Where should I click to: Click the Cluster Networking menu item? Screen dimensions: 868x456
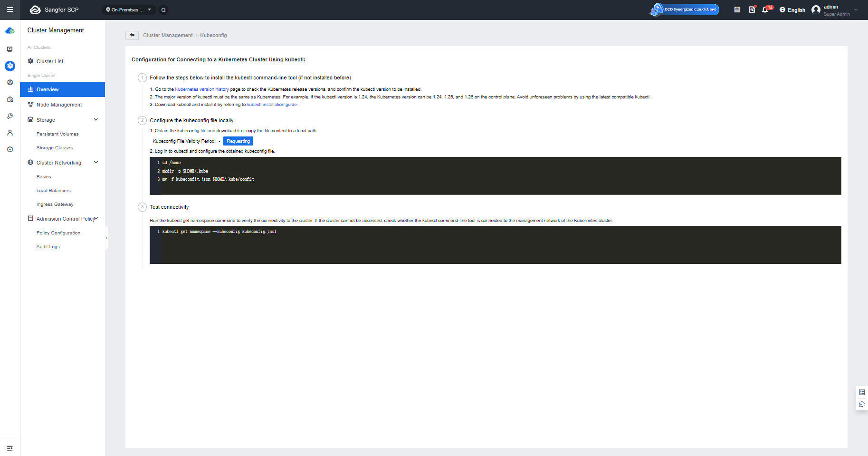(59, 163)
